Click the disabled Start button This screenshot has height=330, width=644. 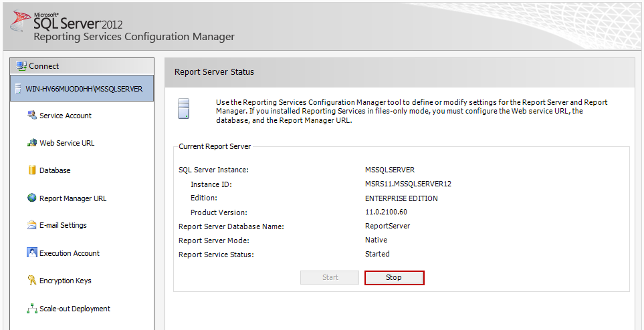[330, 277]
